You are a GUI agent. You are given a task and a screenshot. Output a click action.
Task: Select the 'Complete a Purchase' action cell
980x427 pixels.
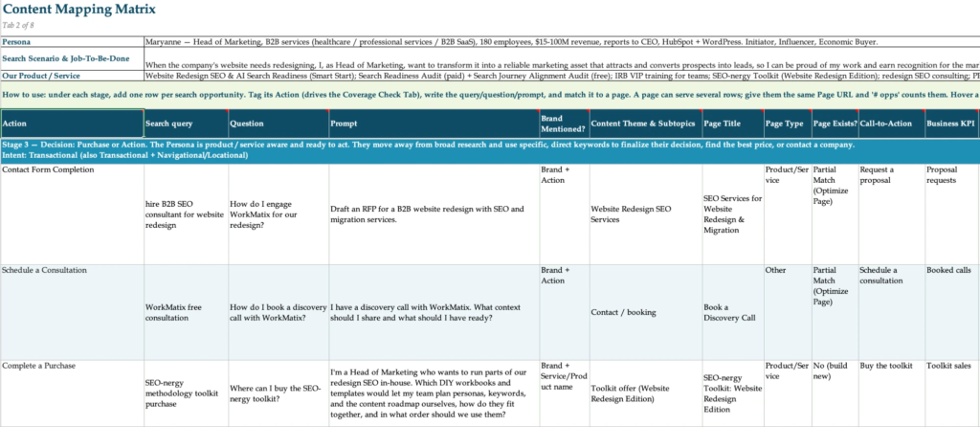(72, 393)
